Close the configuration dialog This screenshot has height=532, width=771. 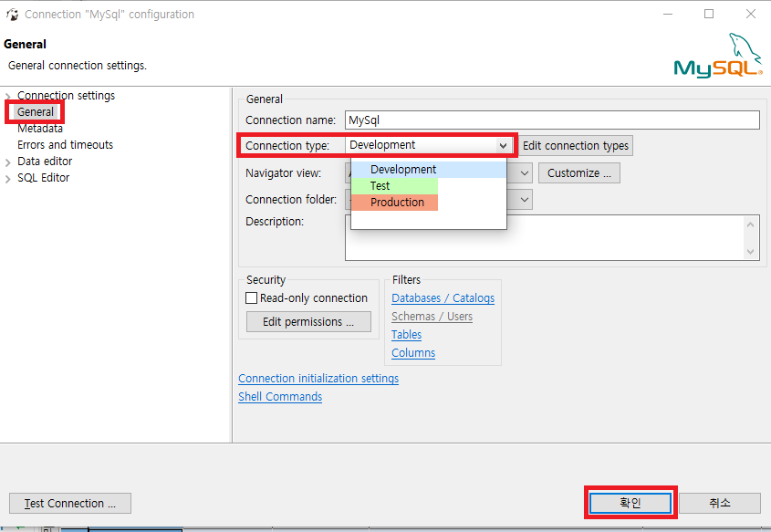click(x=751, y=14)
